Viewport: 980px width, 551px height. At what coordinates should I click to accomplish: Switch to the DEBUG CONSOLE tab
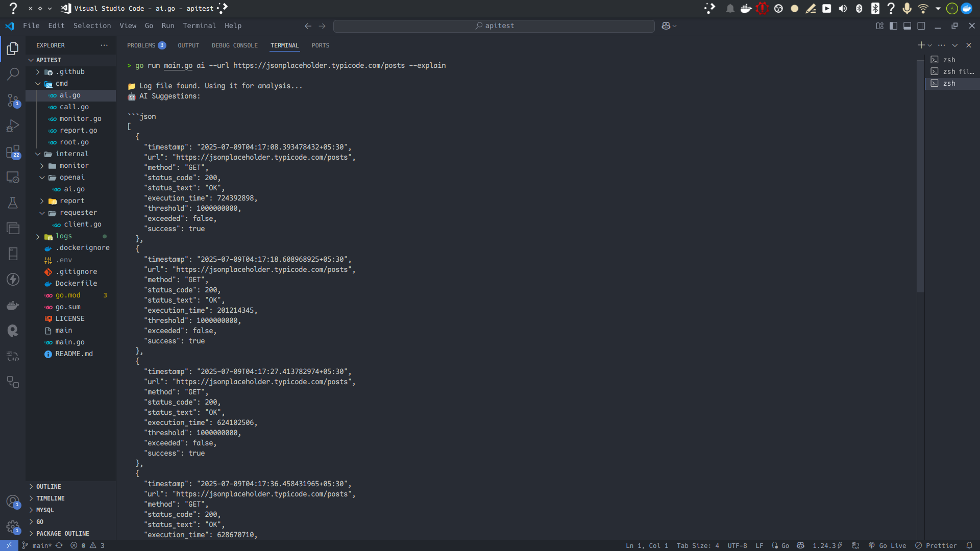235,45
